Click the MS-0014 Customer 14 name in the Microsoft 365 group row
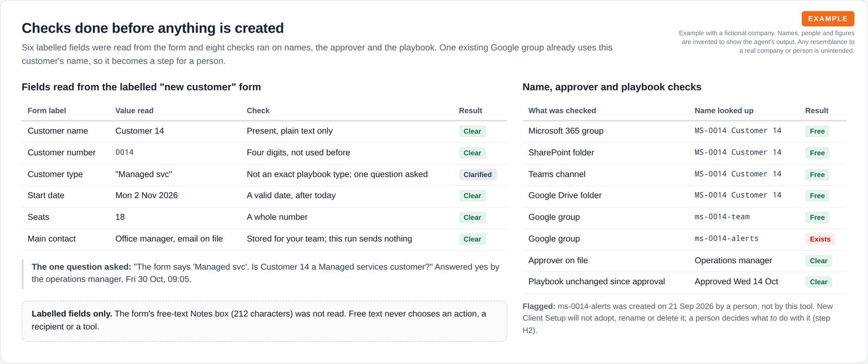The image size is (868, 364). tap(738, 131)
